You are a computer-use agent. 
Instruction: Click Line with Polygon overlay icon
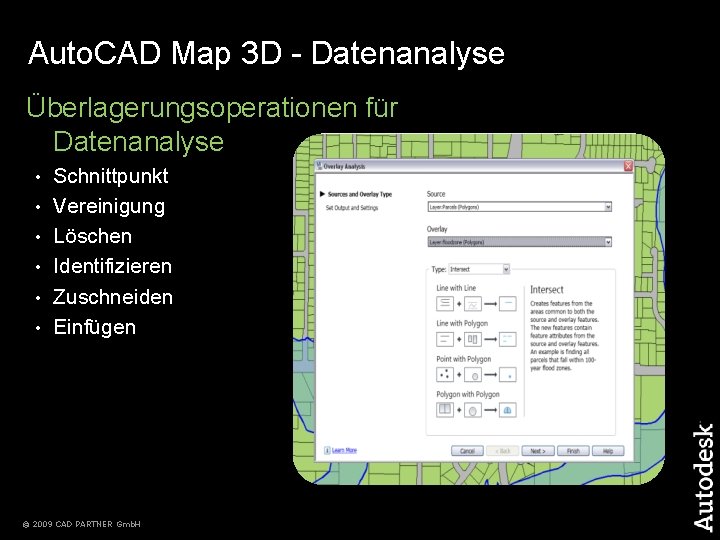pos(473,339)
